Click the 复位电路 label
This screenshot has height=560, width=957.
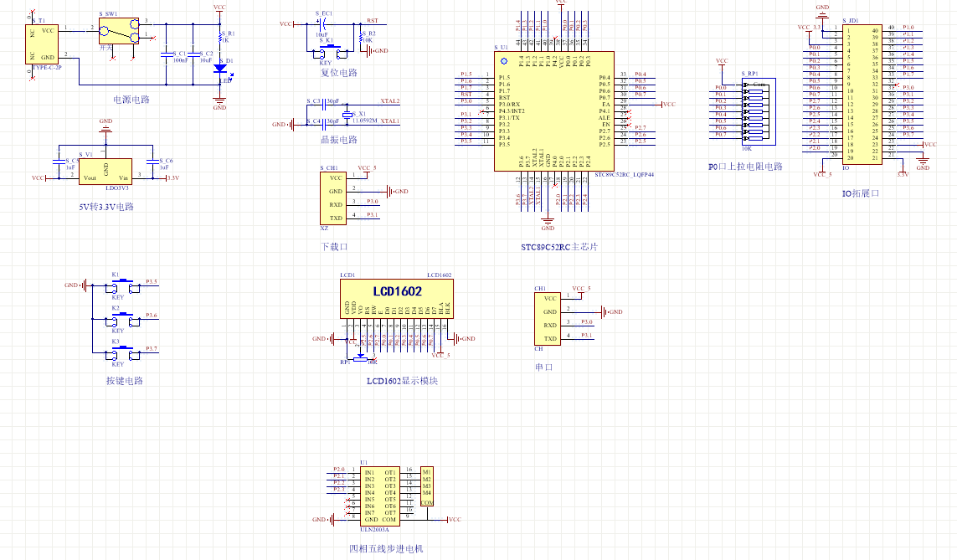[339, 73]
